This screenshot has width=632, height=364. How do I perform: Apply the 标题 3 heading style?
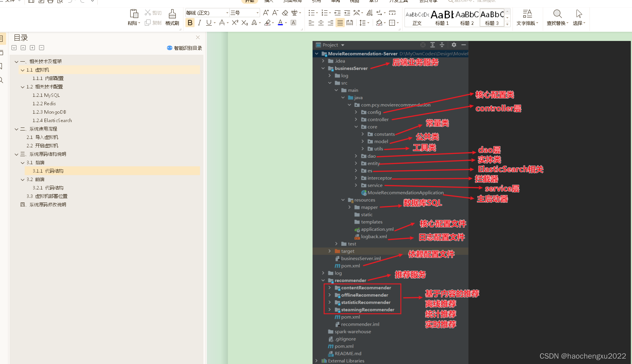click(x=492, y=18)
